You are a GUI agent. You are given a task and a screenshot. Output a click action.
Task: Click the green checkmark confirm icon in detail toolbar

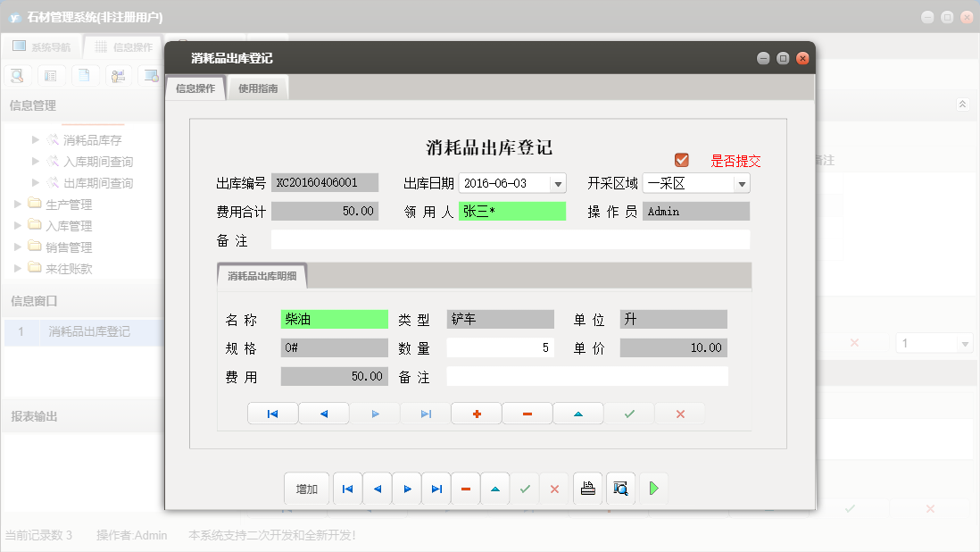click(x=628, y=413)
